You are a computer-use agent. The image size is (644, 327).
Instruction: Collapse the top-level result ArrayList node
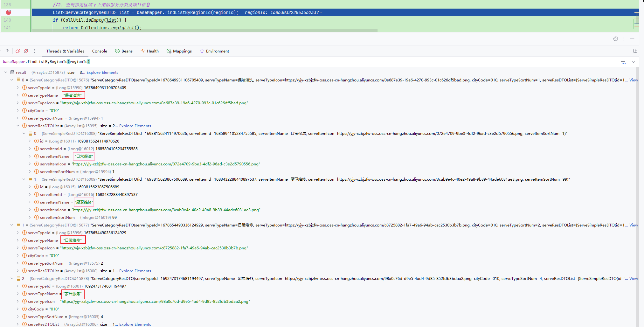pyautogui.click(x=6, y=73)
